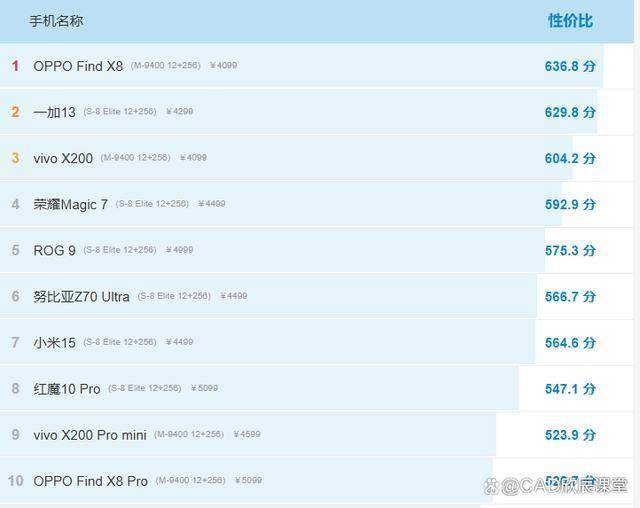Click rank number 2 beside 一加13

click(x=15, y=112)
